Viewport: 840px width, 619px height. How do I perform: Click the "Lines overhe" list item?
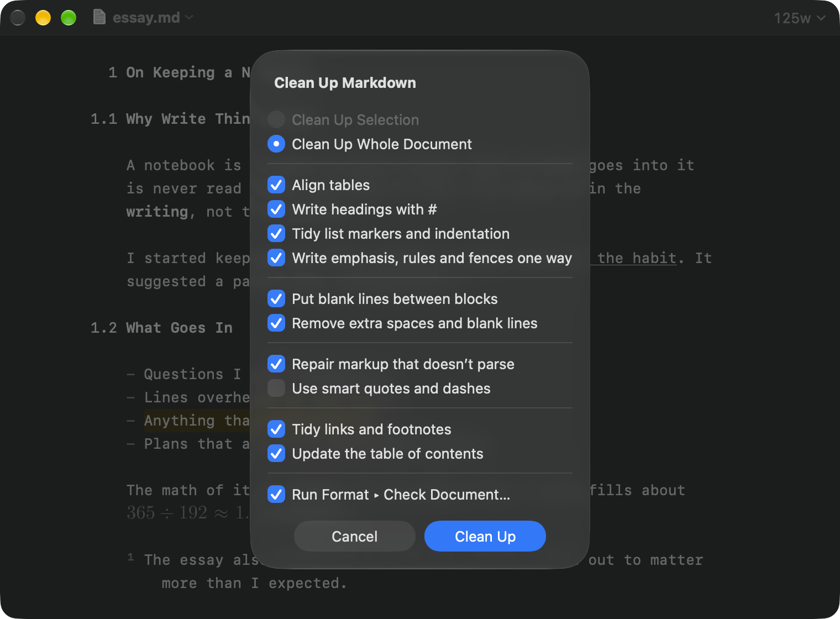pyautogui.click(x=197, y=397)
